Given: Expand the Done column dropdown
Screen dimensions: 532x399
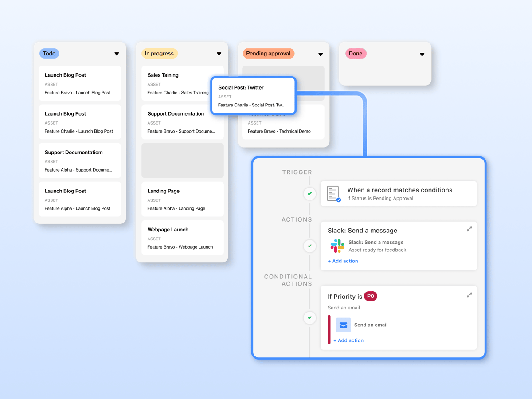Looking at the screenshot, I should 422,54.
